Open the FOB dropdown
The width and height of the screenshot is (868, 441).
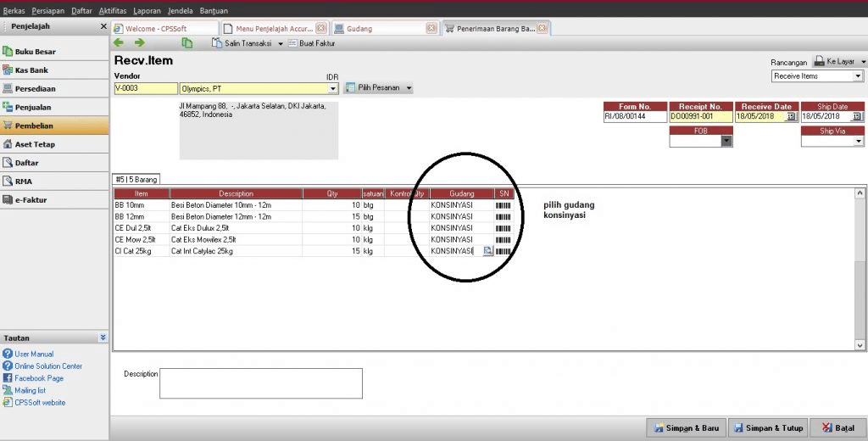coord(726,142)
